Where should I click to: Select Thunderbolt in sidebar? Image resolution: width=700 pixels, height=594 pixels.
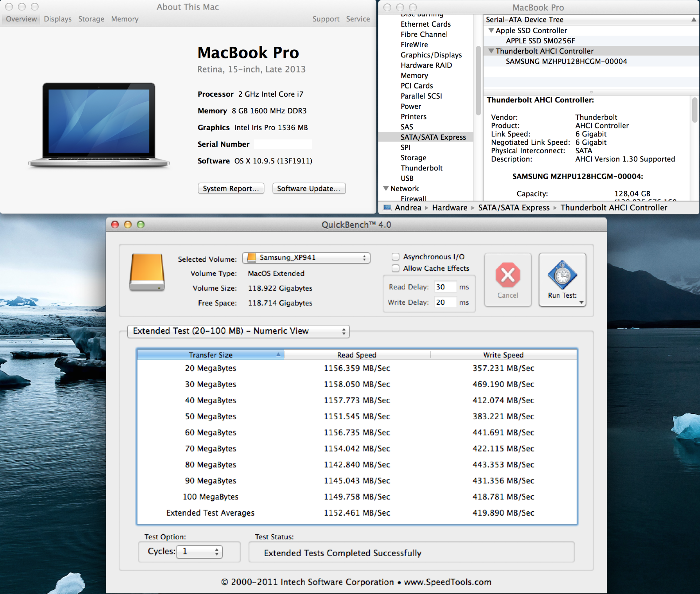421,168
